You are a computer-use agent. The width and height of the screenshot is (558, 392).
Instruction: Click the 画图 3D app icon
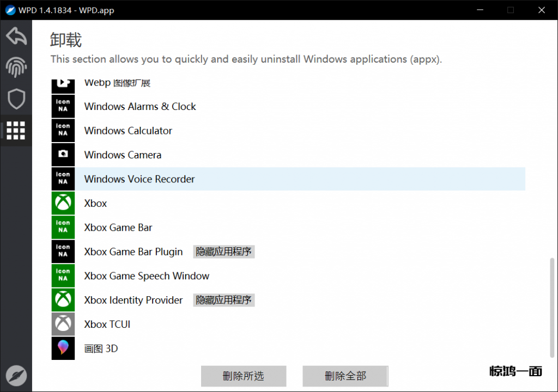[x=63, y=348]
